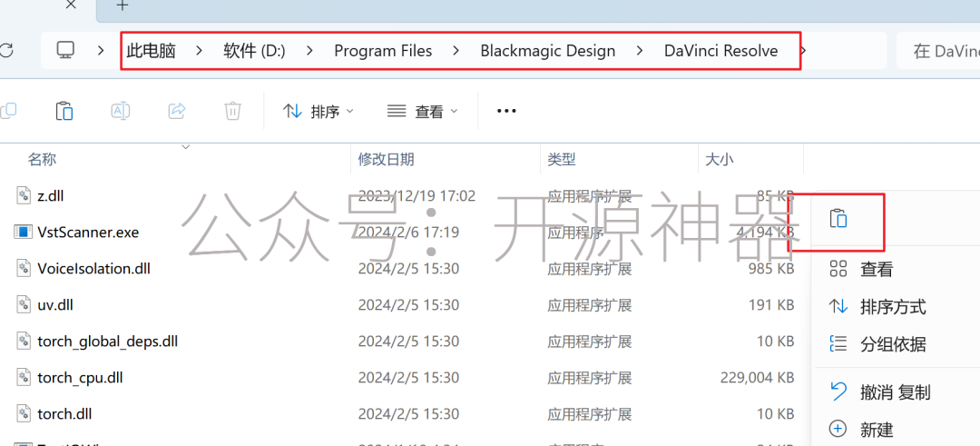
Task: Click the 229,004 KB size of torch_cpu.dll
Action: pyautogui.click(x=757, y=378)
